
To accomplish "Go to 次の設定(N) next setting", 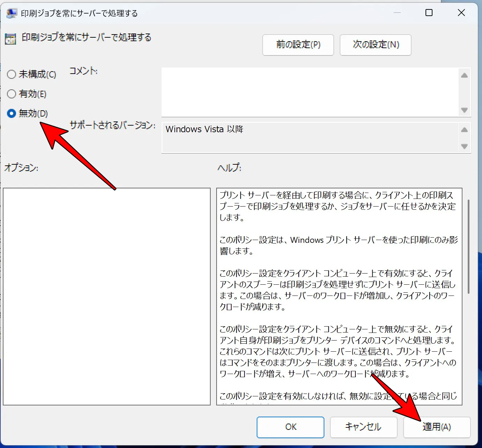I will [376, 45].
